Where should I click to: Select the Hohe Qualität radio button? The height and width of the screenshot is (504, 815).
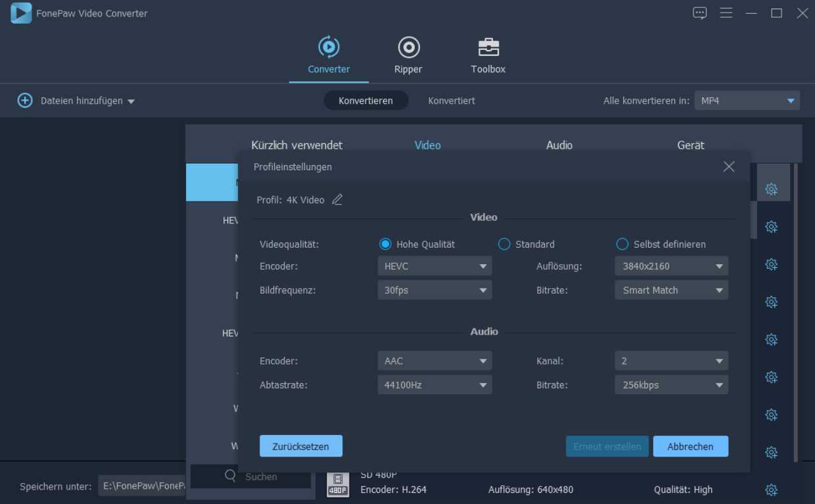click(385, 244)
